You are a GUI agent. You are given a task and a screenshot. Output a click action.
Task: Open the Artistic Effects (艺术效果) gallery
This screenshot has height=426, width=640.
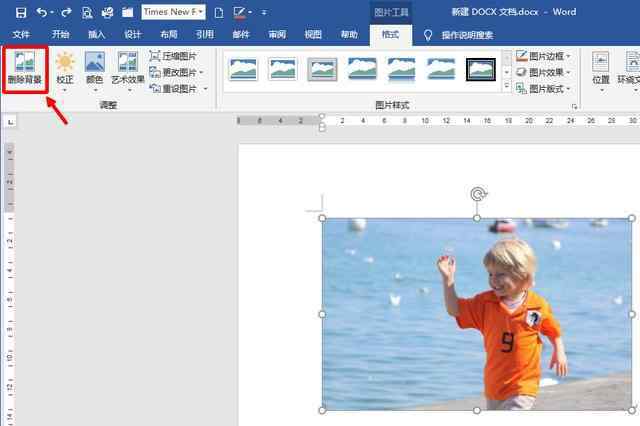tap(127, 69)
